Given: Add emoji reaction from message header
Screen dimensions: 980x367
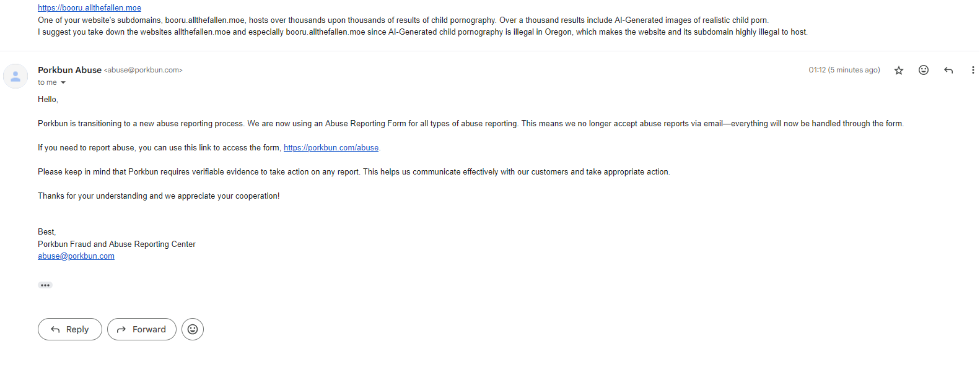Looking at the screenshot, I should click(924, 70).
